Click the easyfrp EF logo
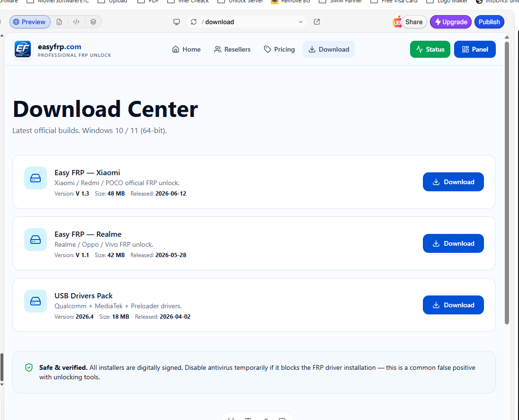Screen dimensions: 519x420 click(x=23, y=49)
